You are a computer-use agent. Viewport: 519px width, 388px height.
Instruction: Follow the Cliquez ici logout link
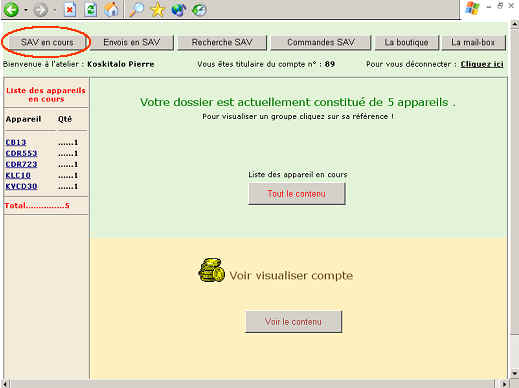482,64
